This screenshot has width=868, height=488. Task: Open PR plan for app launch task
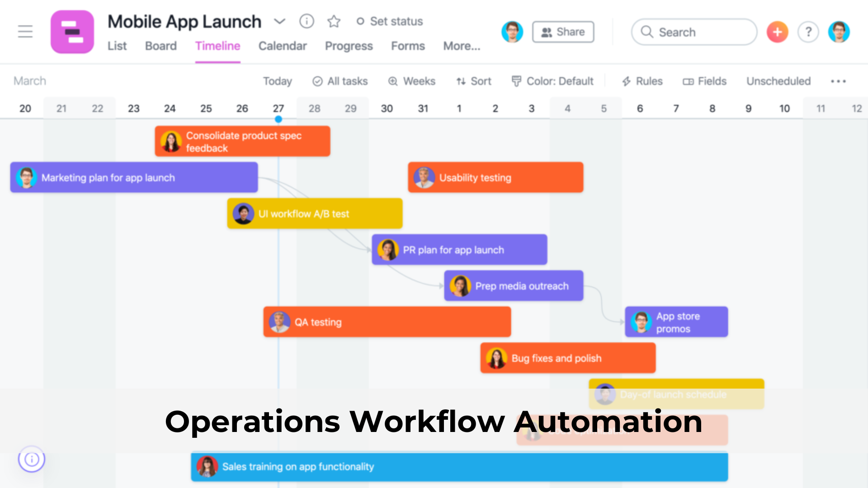[460, 250]
